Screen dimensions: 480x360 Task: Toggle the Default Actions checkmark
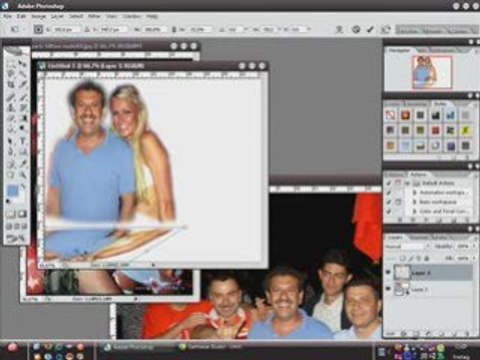pos(389,183)
